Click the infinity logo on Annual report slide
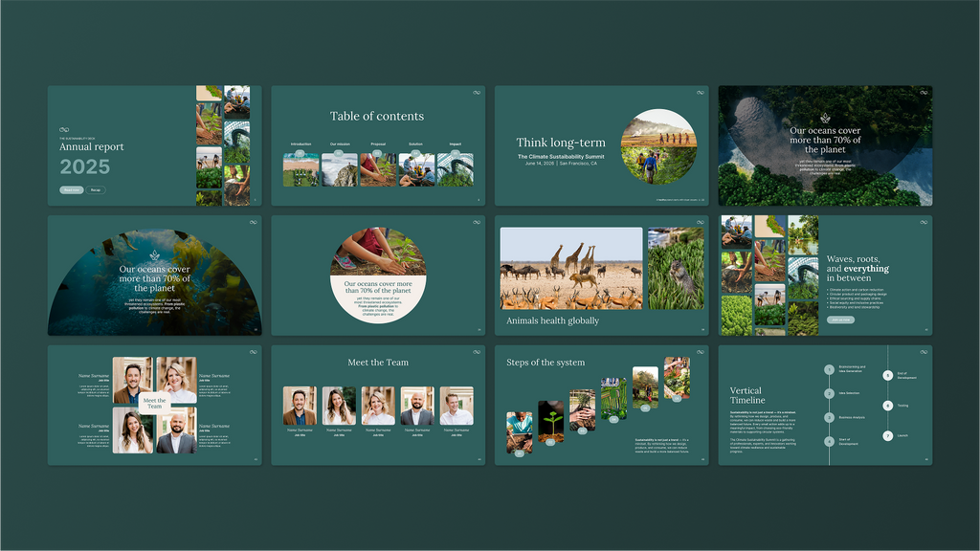The image size is (980, 551). 64,129
